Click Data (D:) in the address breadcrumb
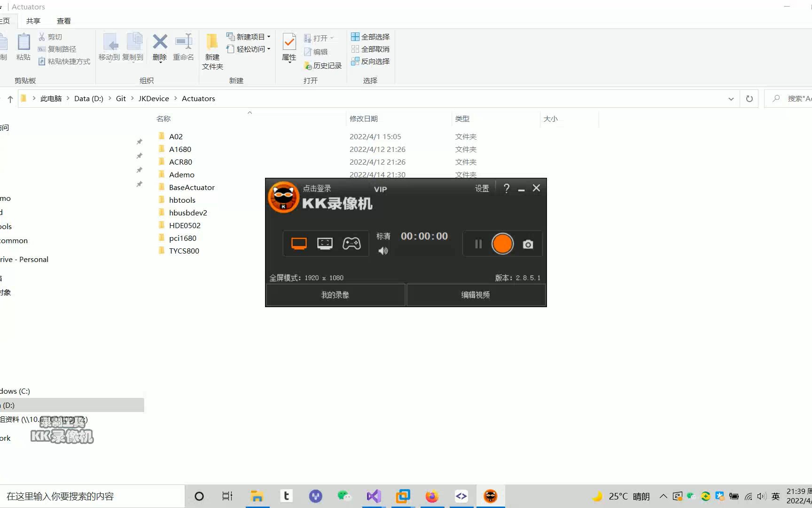This screenshot has height=508, width=812. point(89,98)
